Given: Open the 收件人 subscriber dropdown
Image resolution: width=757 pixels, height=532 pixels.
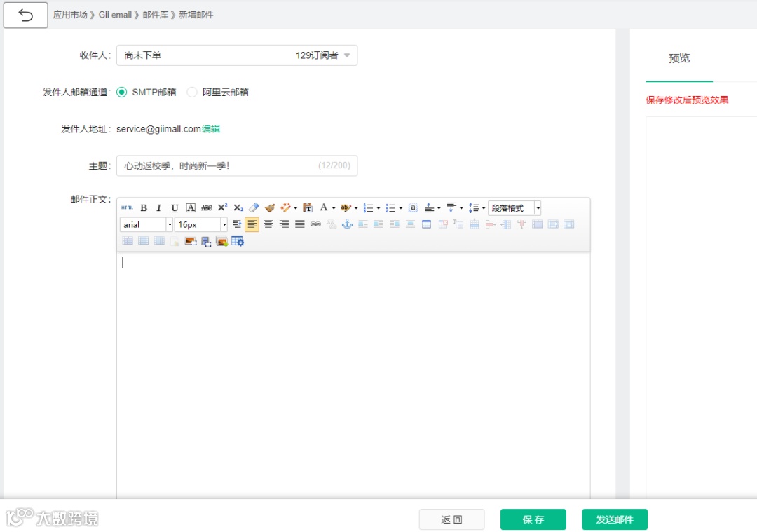Looking at the screenshot, I should (348, 55).
